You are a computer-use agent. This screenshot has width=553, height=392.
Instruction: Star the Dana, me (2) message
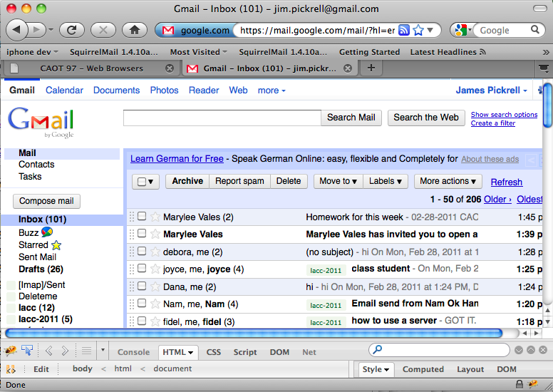pyautogui.click(x=155, y=287)
